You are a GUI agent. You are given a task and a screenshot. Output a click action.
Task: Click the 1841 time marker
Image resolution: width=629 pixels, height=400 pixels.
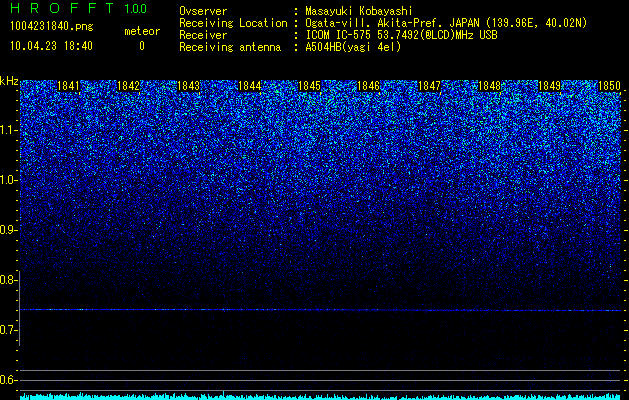(x=69, y=86)
